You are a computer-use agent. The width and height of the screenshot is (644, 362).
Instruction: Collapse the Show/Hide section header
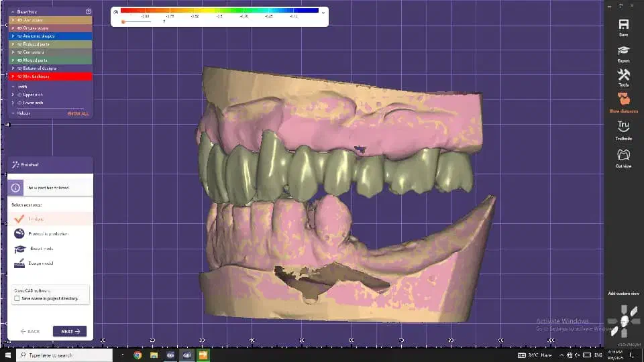coord(13,12)
